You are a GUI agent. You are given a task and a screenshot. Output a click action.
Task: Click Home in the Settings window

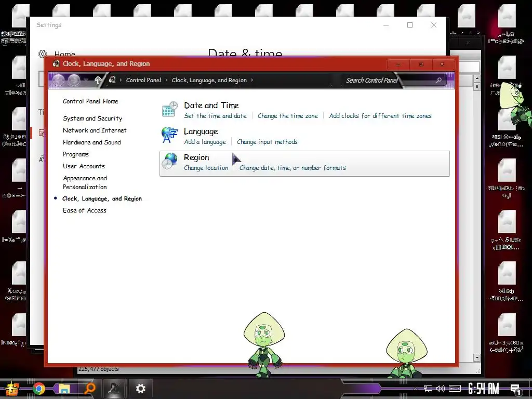point(64,54)
